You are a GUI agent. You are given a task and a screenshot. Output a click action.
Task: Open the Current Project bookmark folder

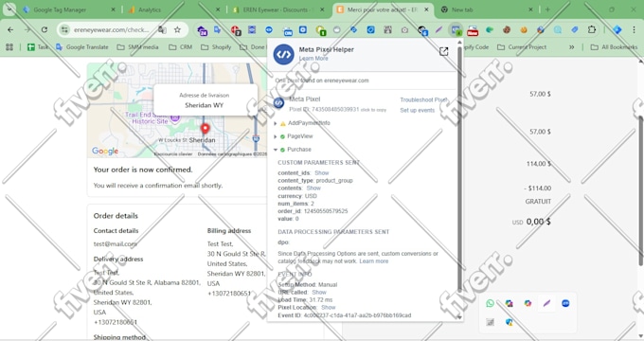(522, 47)
